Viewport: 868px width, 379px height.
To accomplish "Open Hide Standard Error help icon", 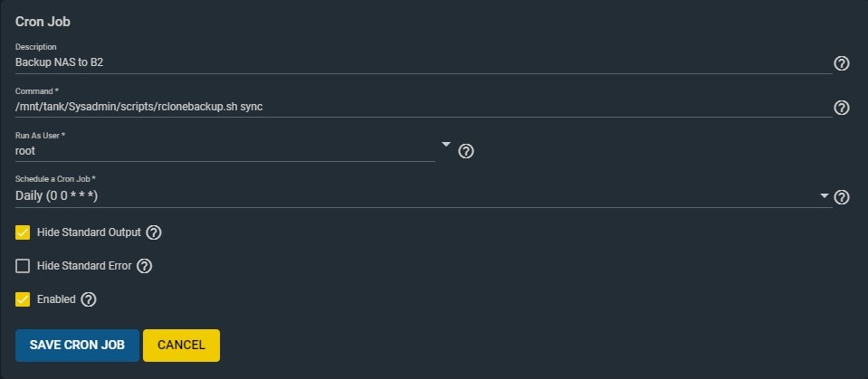I will click(x=144, y=266).
